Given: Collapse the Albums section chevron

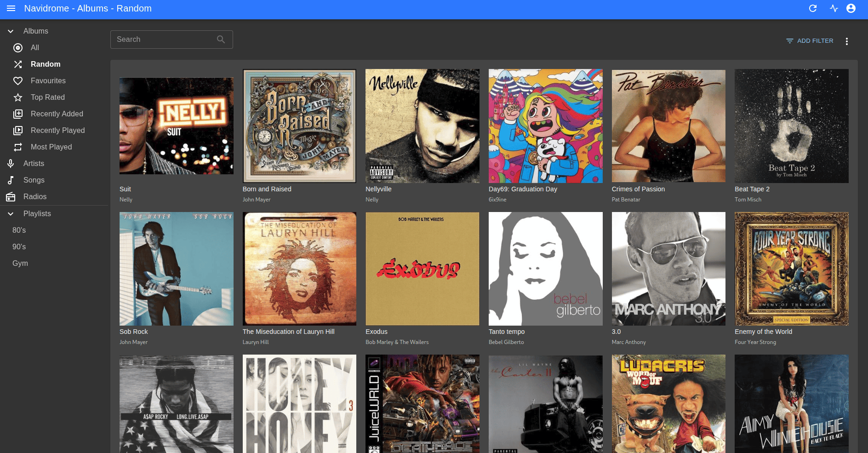Looking at the screenshot, I should (11, 31).
